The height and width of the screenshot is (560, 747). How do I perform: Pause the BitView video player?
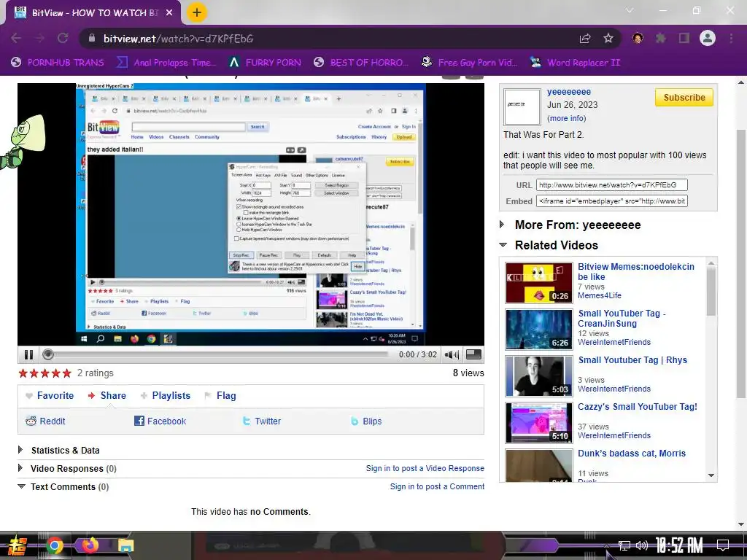coord(28,355)
